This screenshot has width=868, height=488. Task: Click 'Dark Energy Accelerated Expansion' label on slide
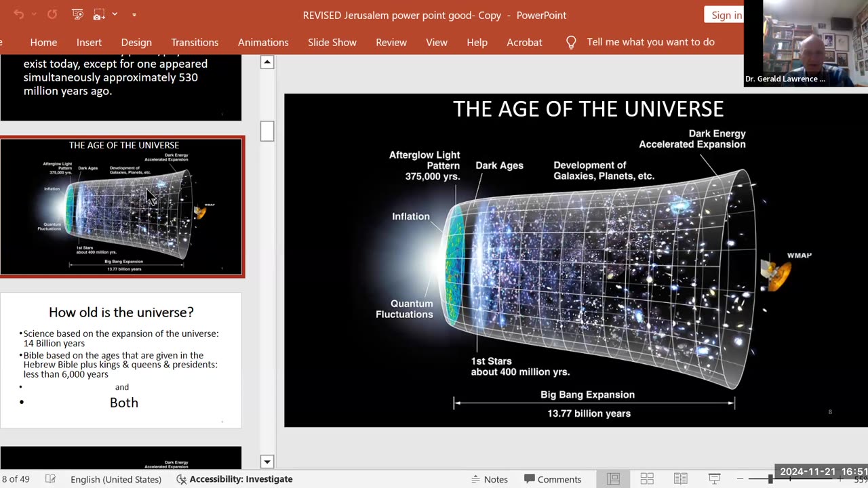(x=692, y=139)
